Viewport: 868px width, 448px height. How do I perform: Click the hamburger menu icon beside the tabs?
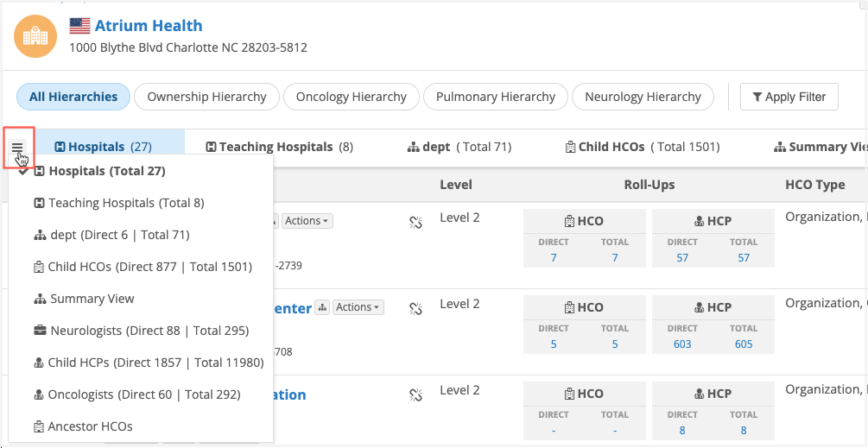(17, 147)
